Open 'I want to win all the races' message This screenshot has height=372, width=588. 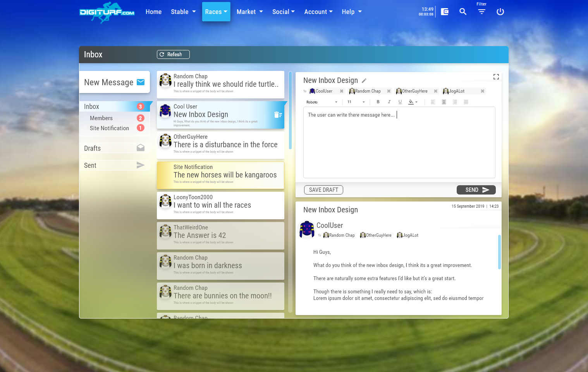[x=220, y=205]
